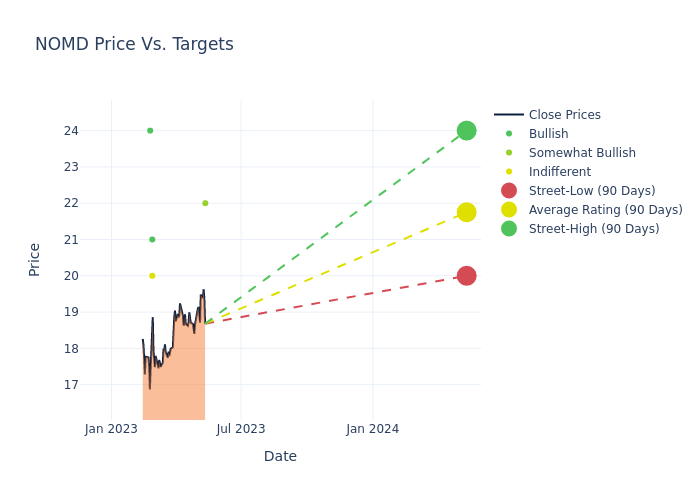Click the Date x-axis title
700x500 pixels.
(x=280, y=456)
